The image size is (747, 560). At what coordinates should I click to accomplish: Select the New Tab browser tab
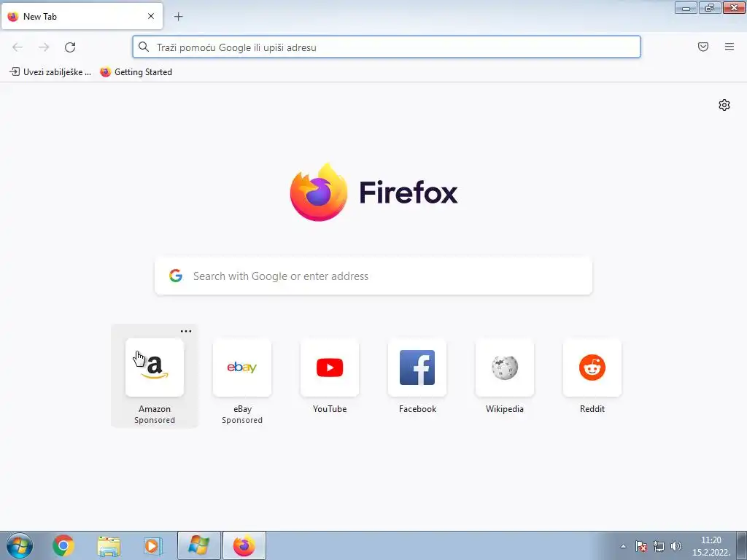[82, 16]
